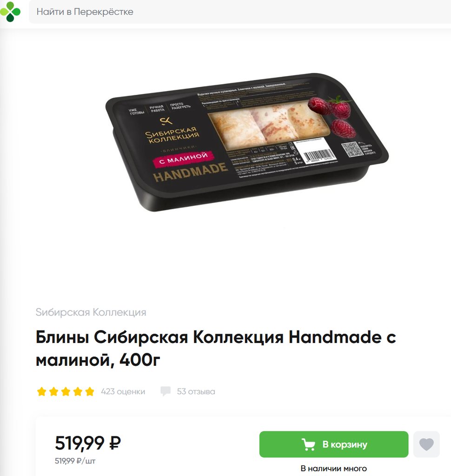
Task: Click the QR code on the package
Action: click(352, 149)
